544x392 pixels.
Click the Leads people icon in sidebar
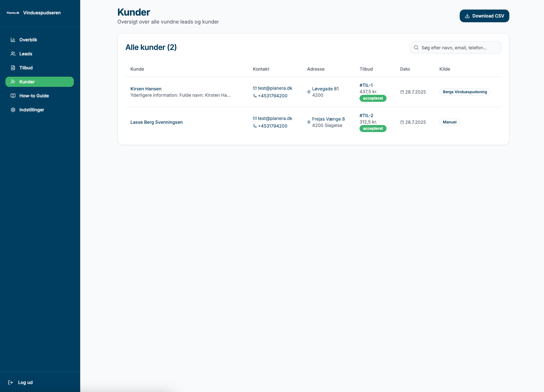(13, 54)
